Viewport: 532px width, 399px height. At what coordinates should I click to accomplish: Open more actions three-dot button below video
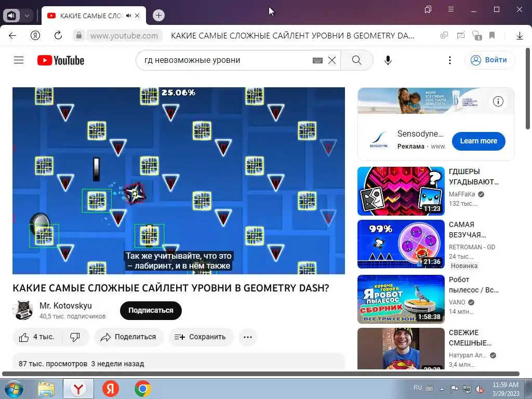(248, 337)
